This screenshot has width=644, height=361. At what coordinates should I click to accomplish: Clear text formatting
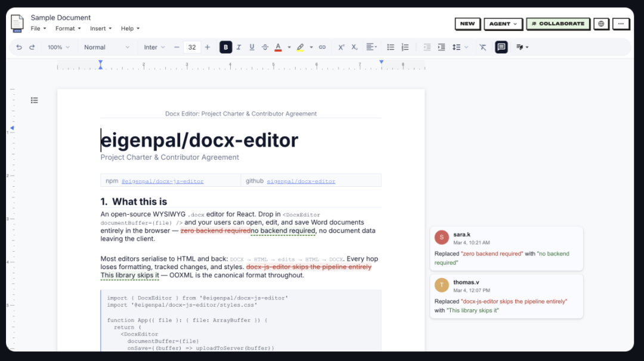coord(483,47)
